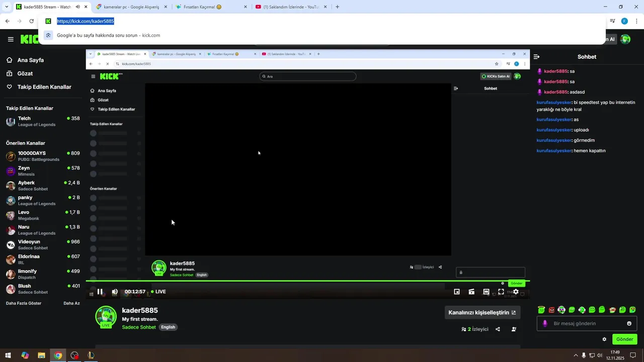Image resolution: width=644 pixels, height=362 pixels.
Task: Open limonify recommended channel
Action: pos(43,274)
